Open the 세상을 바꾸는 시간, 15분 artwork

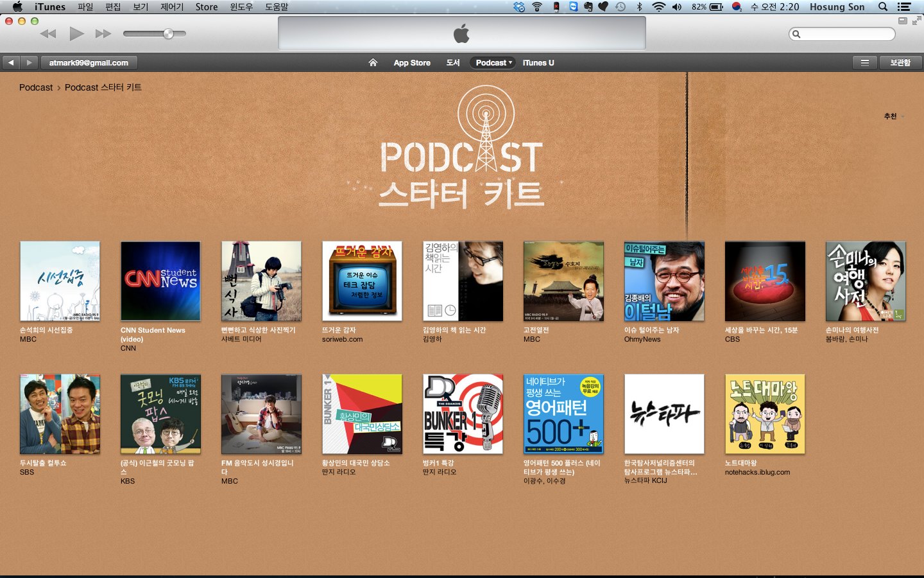coord(765,281)
